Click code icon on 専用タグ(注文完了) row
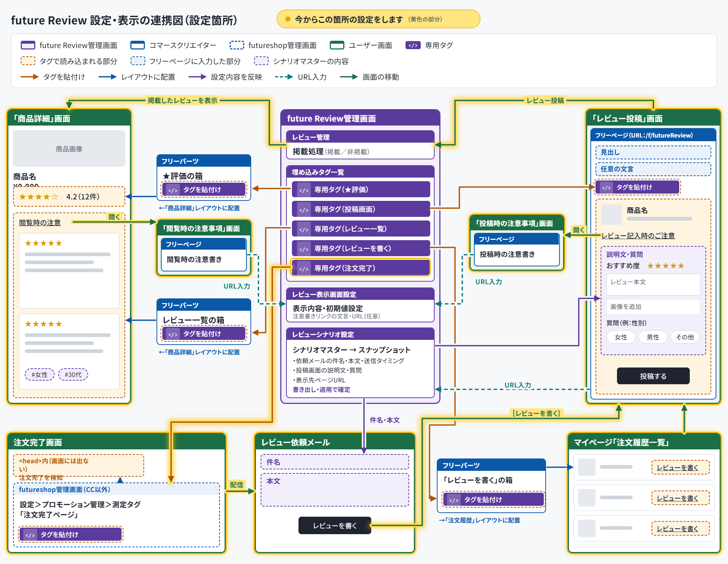The width and height of the screenshot is (728, 564). click(x=304, y=268)
